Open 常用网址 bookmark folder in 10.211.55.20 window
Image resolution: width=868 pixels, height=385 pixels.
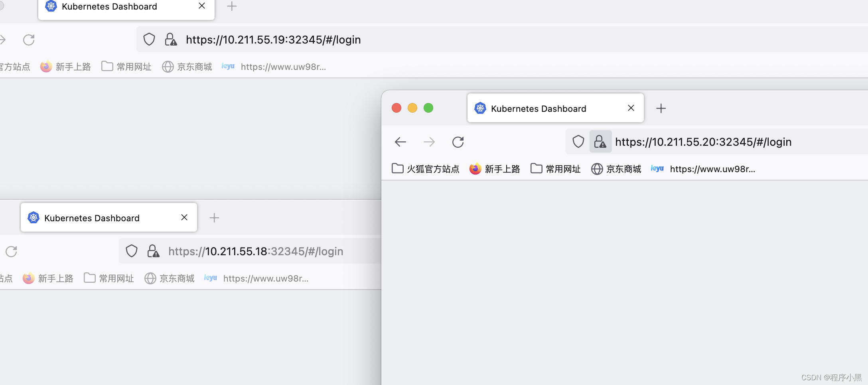tap(556, 169)
